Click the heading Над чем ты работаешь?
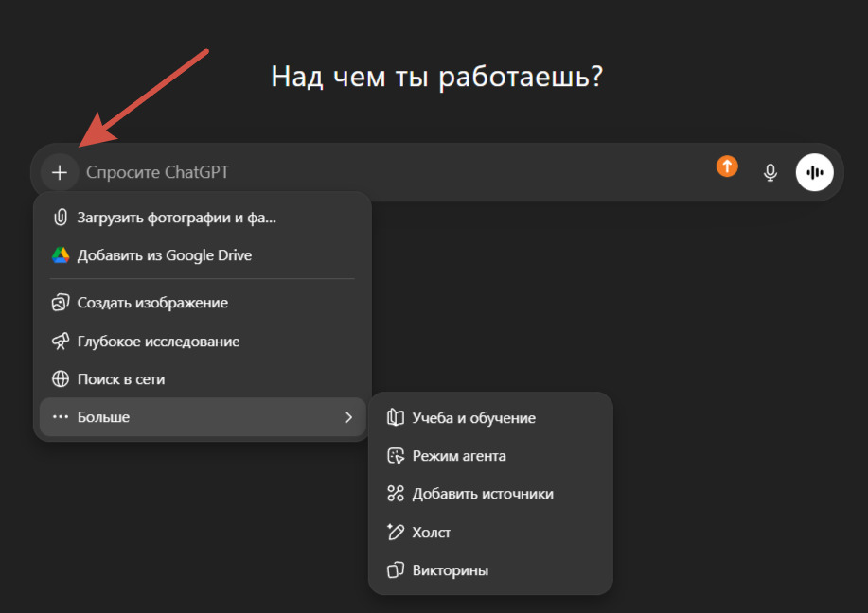The height and width of the screenshot is (613, 868). tap(436, 77)
